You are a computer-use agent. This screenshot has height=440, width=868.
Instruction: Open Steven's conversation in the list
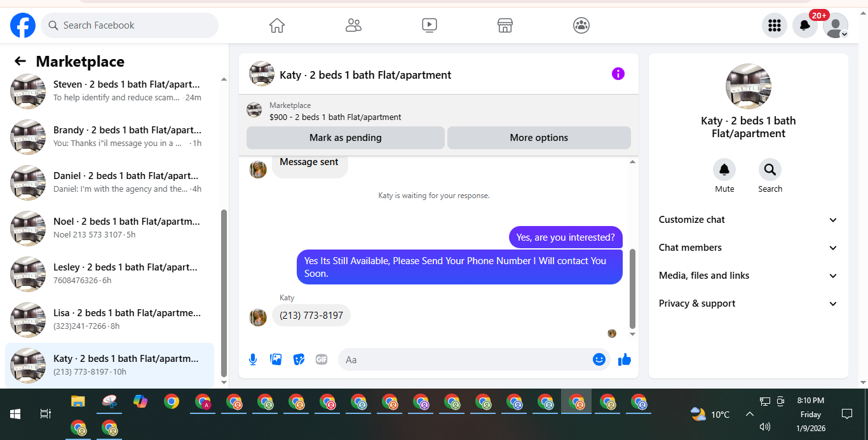[110, 91]
